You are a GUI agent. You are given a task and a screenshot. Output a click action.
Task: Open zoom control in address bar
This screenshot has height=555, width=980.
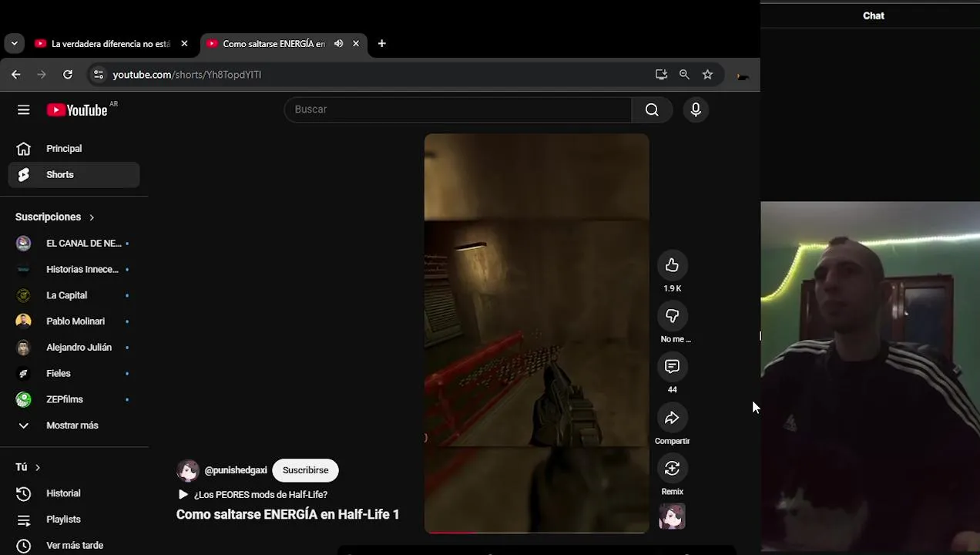pos(684,74)
